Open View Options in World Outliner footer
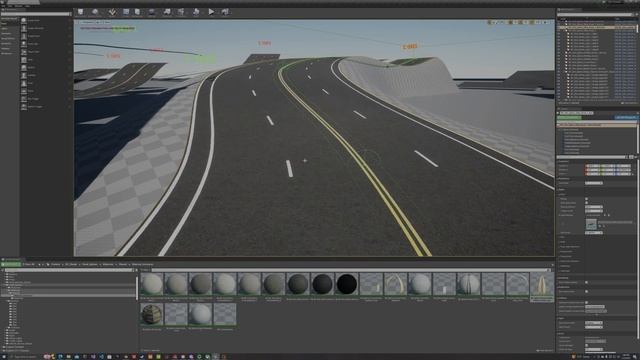This screenshot has width=640, height=360. click(629, 103)
